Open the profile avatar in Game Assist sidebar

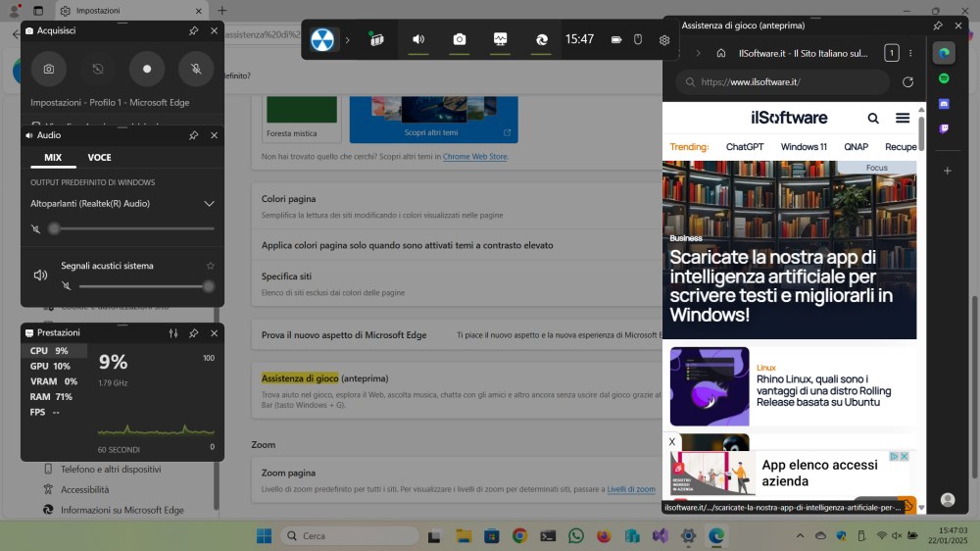(x=948, y=500)
